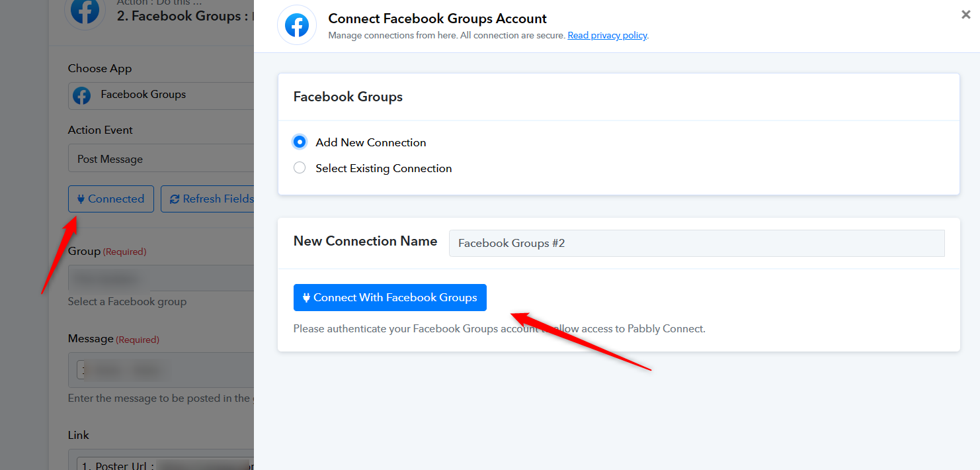Click plug icon on Connected button
This screenshot has height=470, width=980.
(x=81, y=199)
